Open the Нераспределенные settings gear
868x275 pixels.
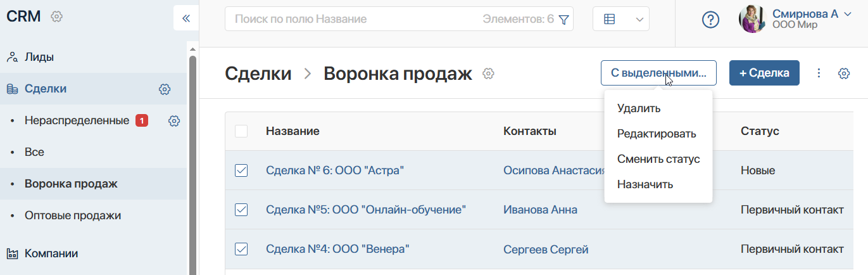[174, 120]
